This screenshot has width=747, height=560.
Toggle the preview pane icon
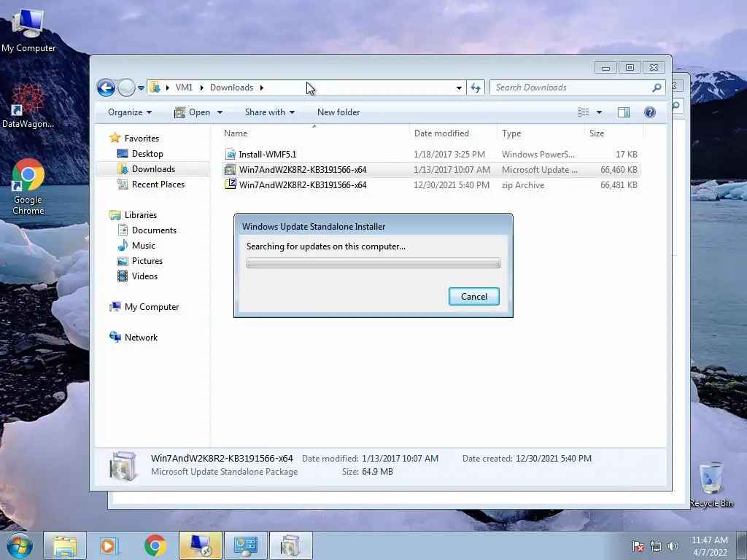tap(624, 112)
